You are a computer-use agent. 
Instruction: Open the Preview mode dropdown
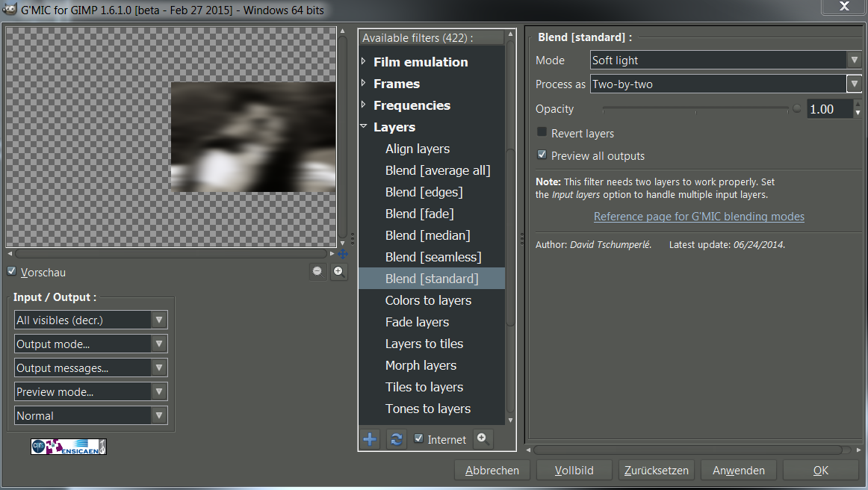coord(91,391)
